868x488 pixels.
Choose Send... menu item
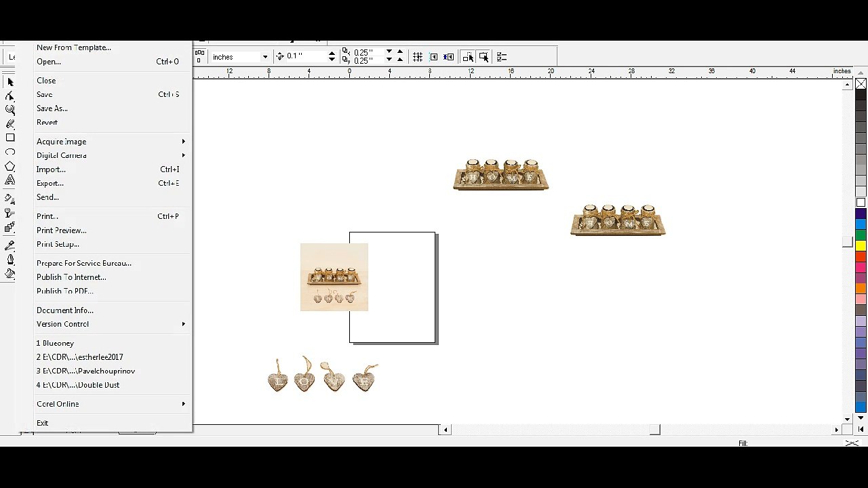111,197
